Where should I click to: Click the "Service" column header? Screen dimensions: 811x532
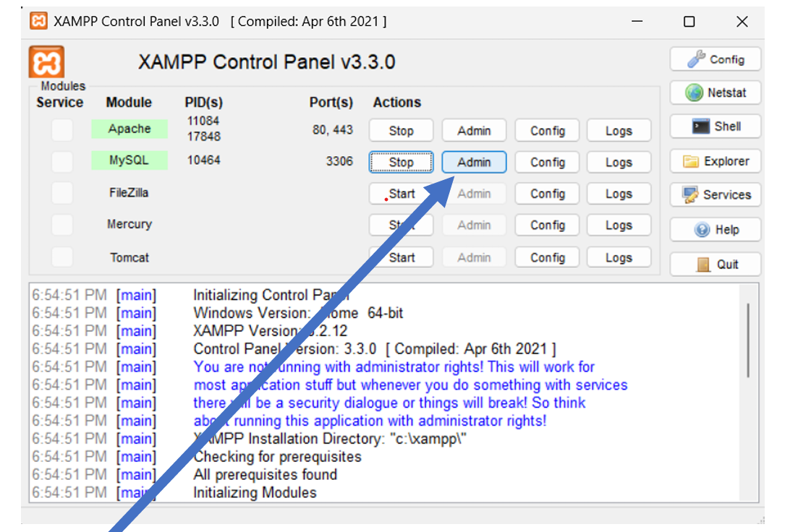pyautogui.click(x=59, y=103)
